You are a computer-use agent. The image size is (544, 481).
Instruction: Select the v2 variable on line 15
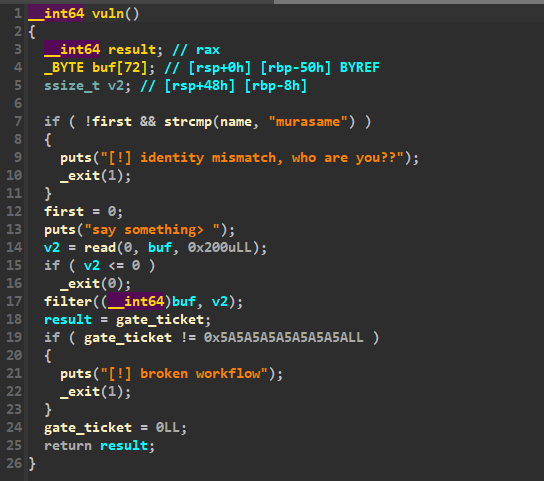92,265
